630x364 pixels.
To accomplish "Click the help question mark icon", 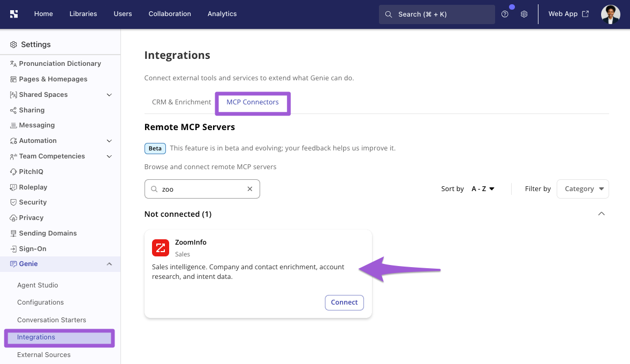I will pos(505,14).
